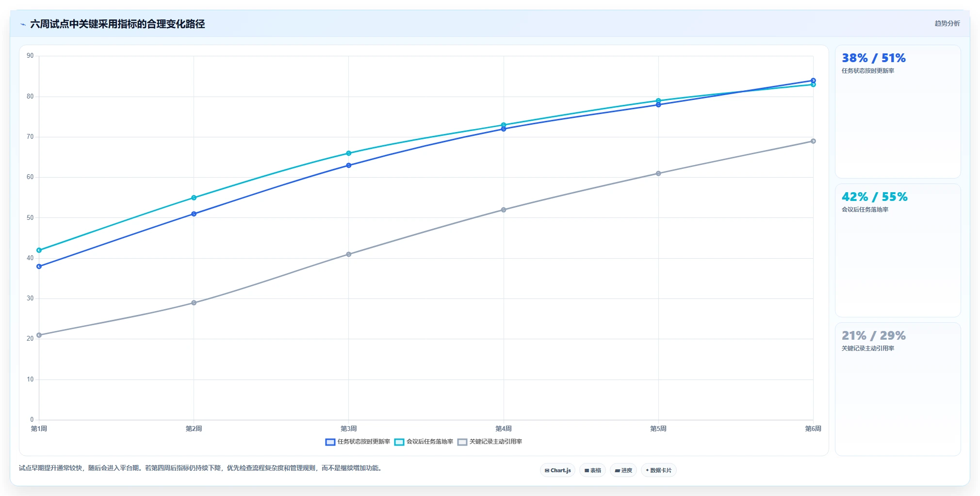Viewport: 980px width, 496px height.
Task: Click the week 3 point on the gray line
Action: pos(348,254)
